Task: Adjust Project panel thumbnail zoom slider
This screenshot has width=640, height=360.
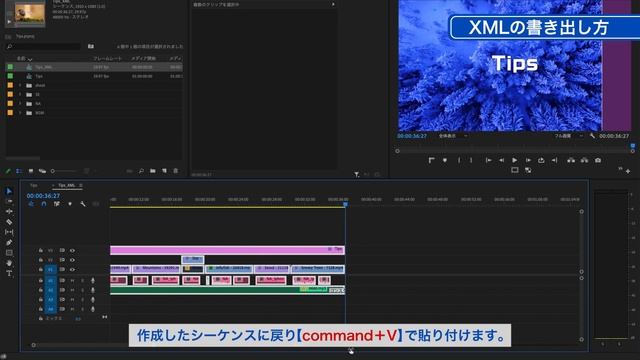Action: click(63, 171)
